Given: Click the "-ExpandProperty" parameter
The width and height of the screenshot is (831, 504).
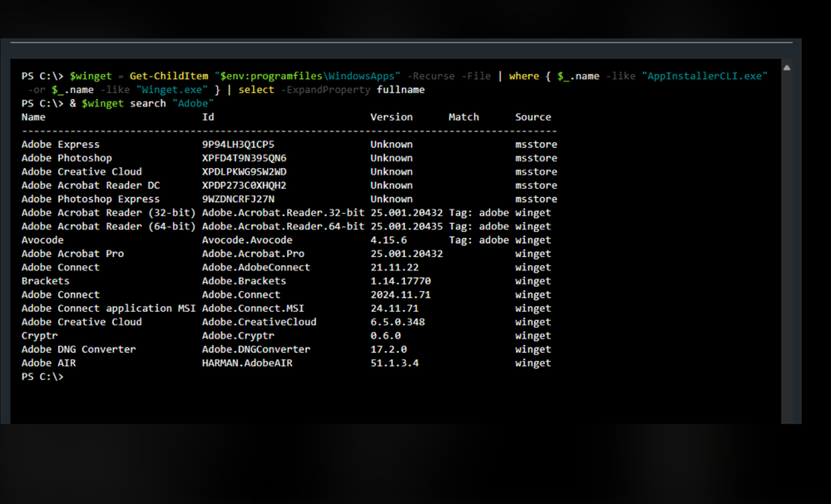Looking at the screenshot, I should click(x=325, y=90).
